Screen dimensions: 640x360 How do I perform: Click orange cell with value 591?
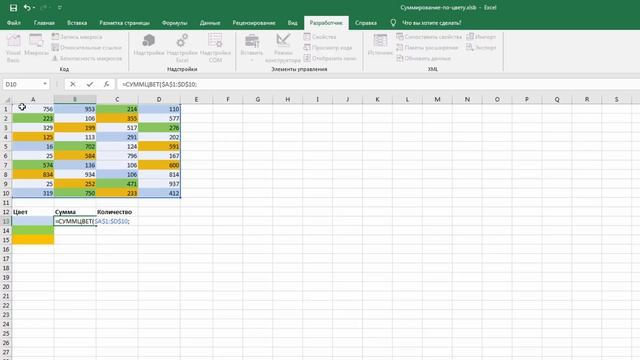(x=159, y=147)
